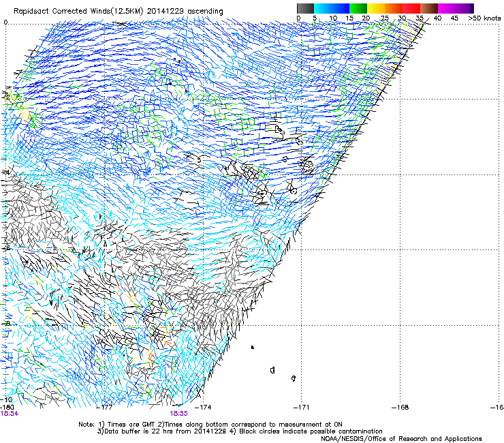504x443 pixels.
Task: Click the purple "18:54" time label
Action: tap(10, 414)
